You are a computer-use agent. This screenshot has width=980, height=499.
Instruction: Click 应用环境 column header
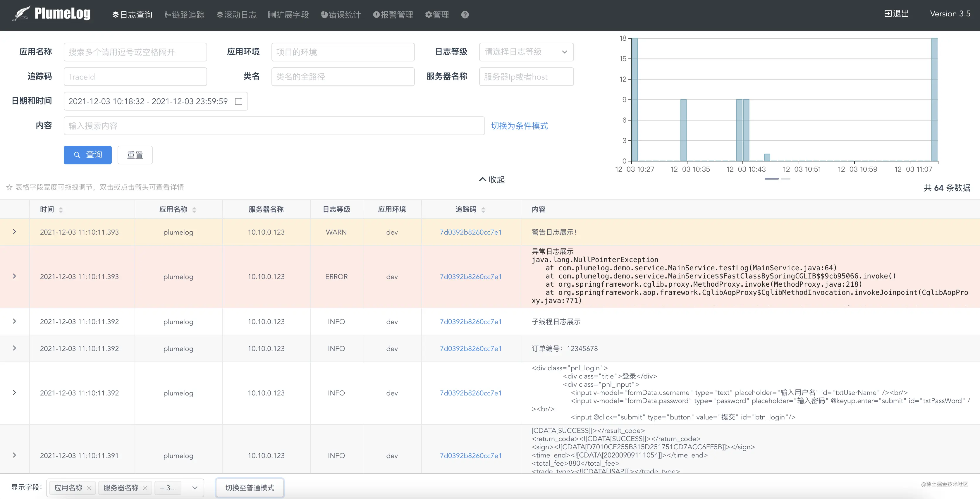click(x=392, y=209)
